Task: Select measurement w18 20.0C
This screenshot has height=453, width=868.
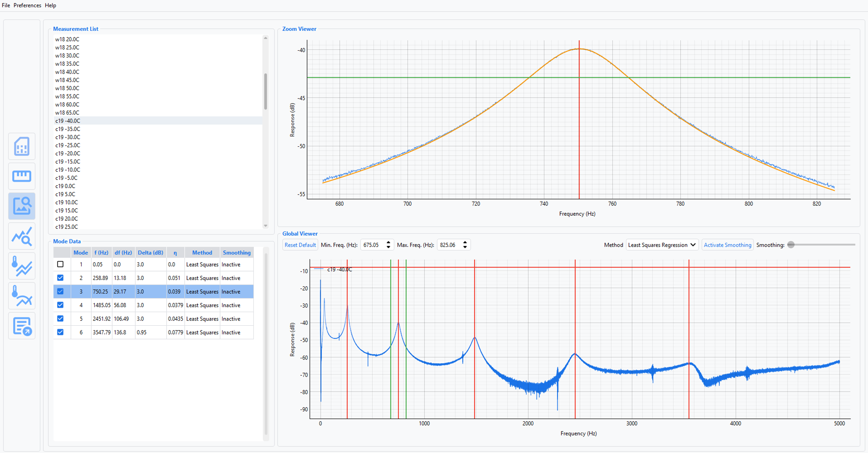Action: click(x=157, y=39)
